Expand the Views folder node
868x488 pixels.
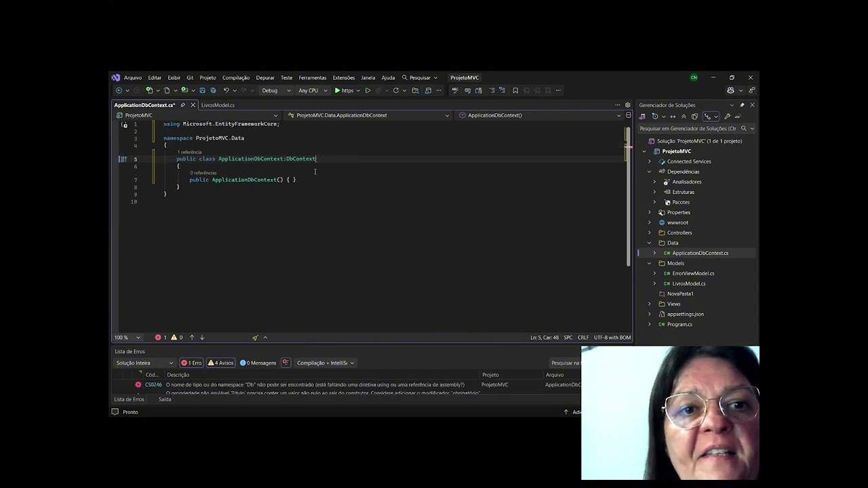pyautogui.click(x=649, y=304)
